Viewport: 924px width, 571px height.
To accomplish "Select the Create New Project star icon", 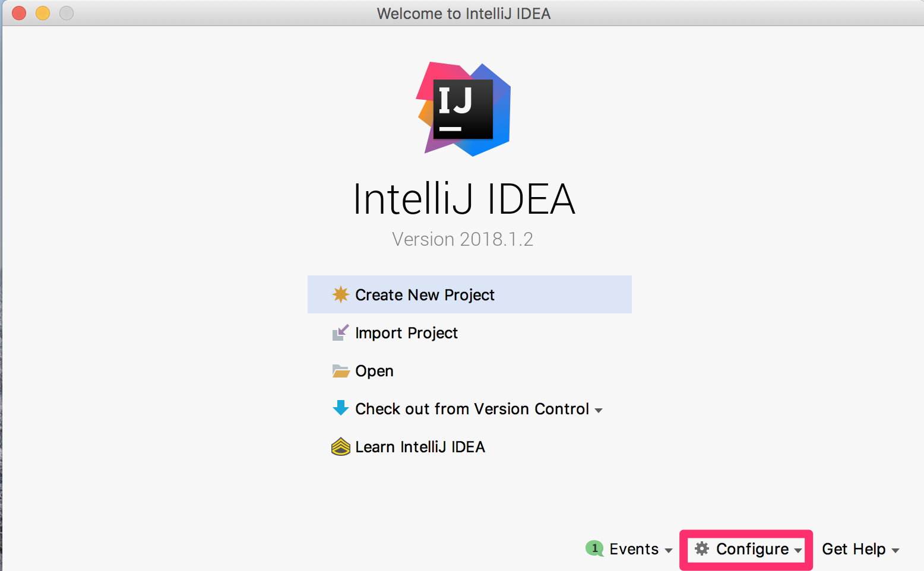I will (x=341, y=294).
